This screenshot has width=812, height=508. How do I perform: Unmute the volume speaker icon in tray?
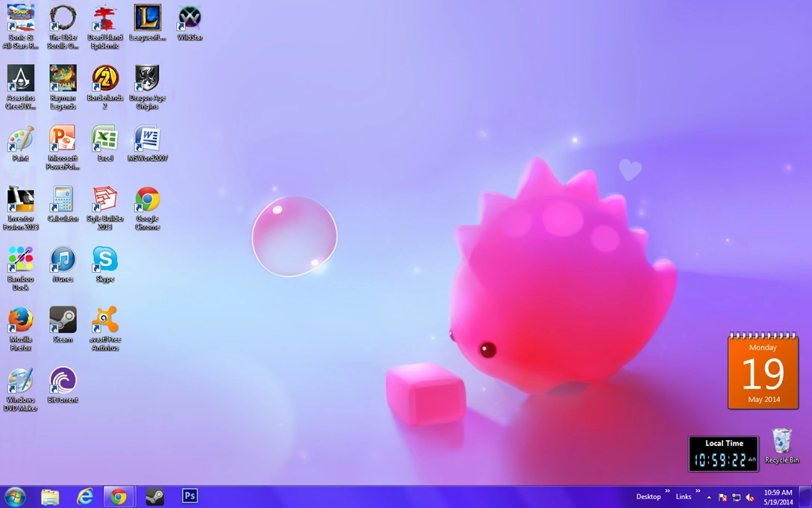click(750, 498)
